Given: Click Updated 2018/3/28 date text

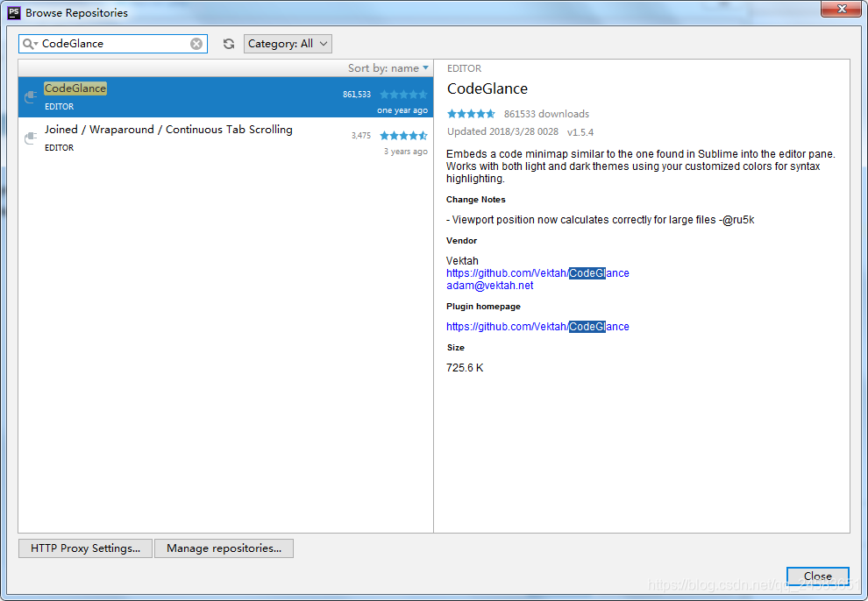Looking at the screenshot, I should pyautogui.click(x=502, y=131).
